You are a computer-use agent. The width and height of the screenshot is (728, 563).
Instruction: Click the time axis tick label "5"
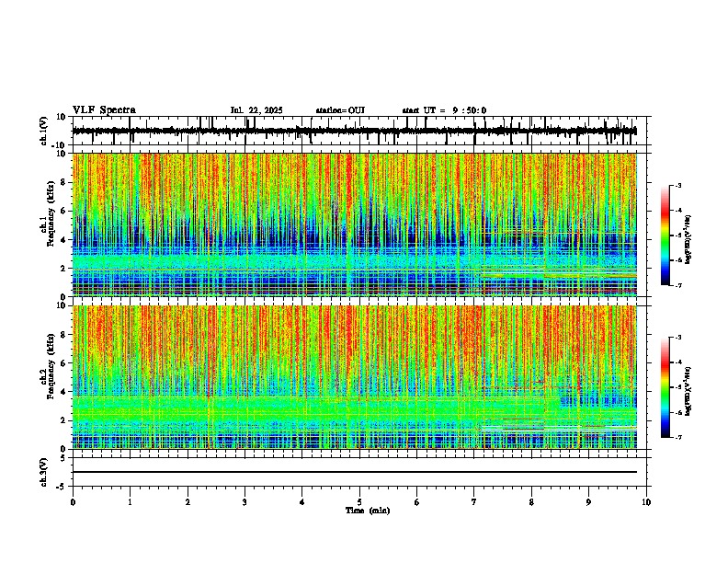tap(359, 502)
